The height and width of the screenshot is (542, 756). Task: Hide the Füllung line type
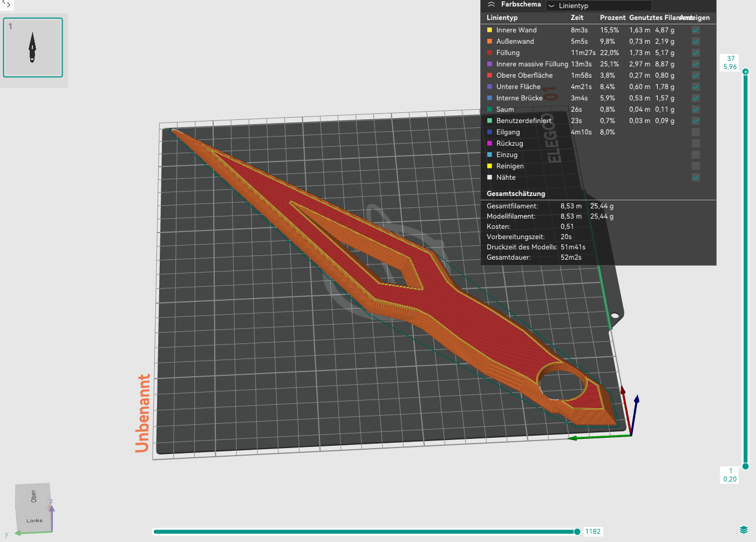click(696, 53)
